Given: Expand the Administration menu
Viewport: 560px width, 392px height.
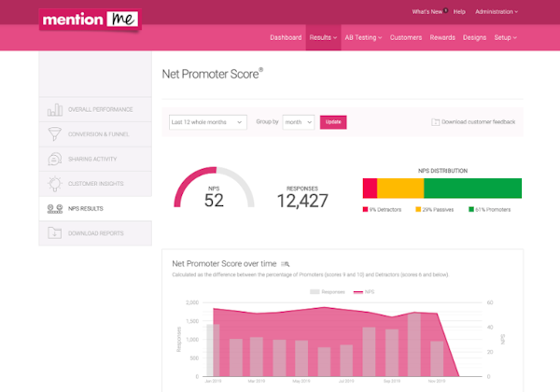Looking at the screenshot, I should click(x=499, y=12).
